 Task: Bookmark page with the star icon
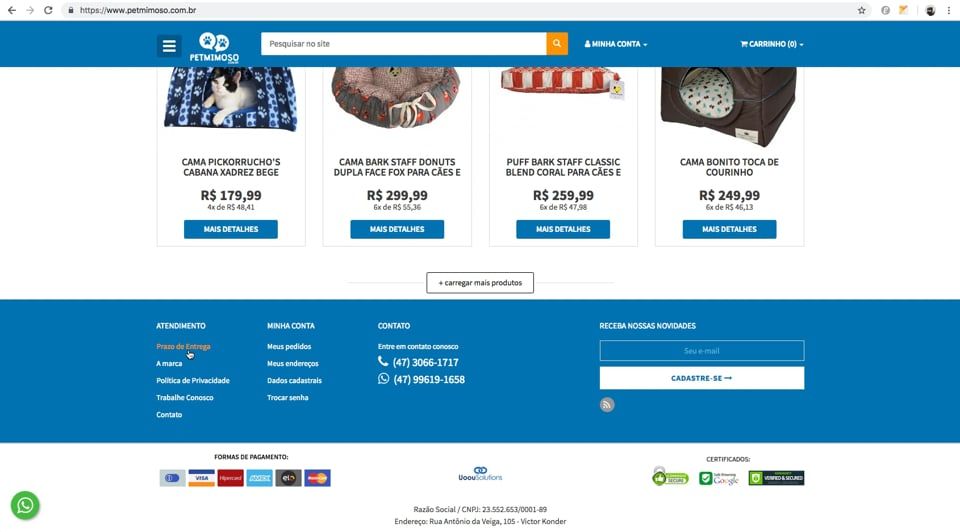[861, 10]
